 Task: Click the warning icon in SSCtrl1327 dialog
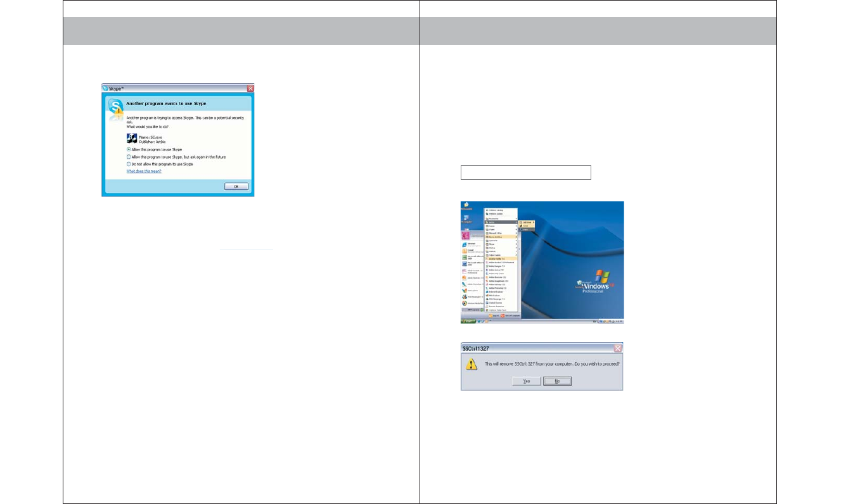tap(472, 365)
